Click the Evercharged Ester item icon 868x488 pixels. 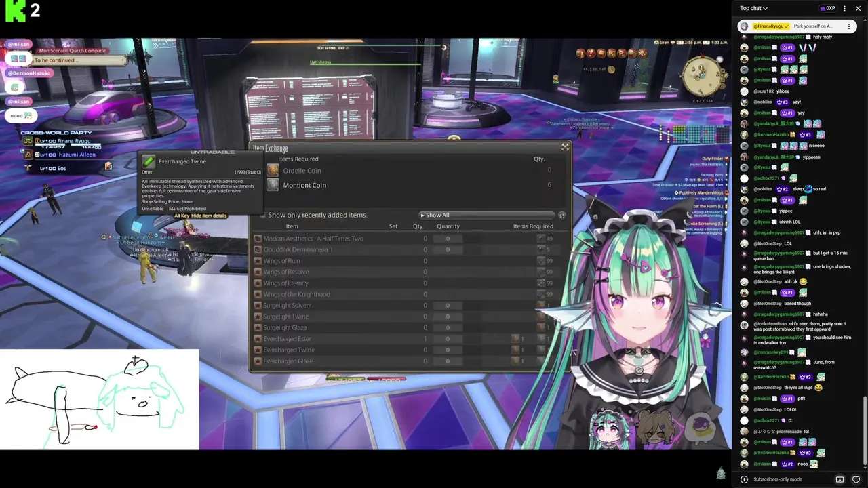258,339
